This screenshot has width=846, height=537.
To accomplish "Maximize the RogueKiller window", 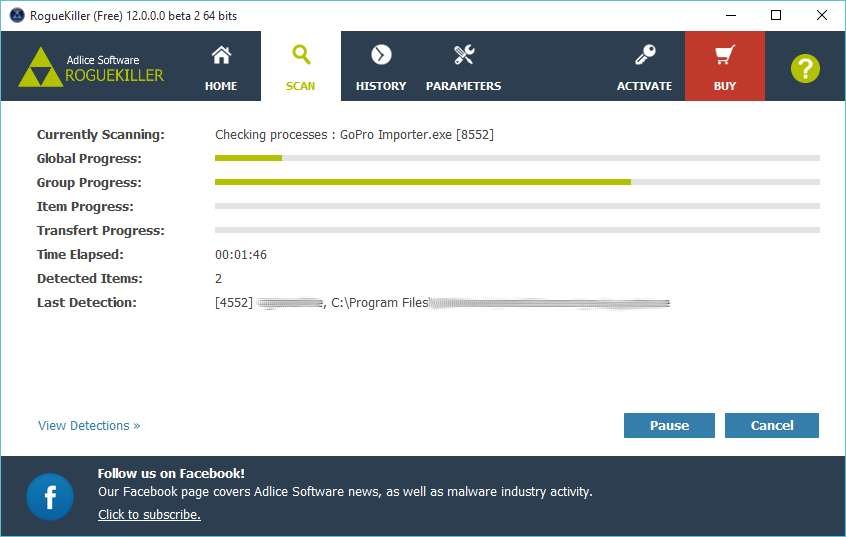I will tap(776, 15).
